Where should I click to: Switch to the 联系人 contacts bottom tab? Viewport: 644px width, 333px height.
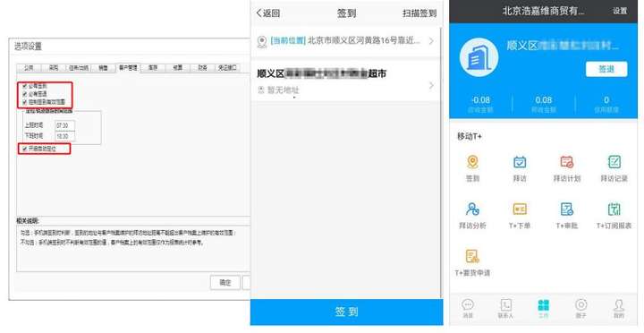click(505, 308)
